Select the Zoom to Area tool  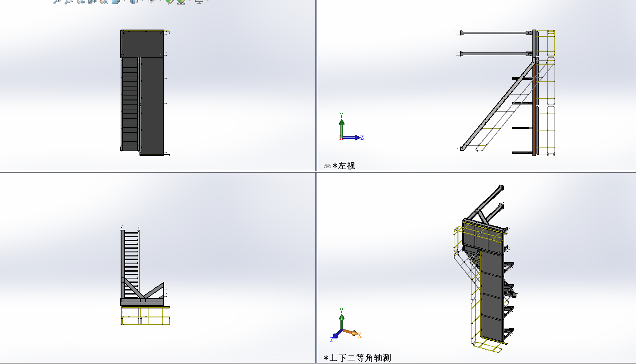[69, 1]
